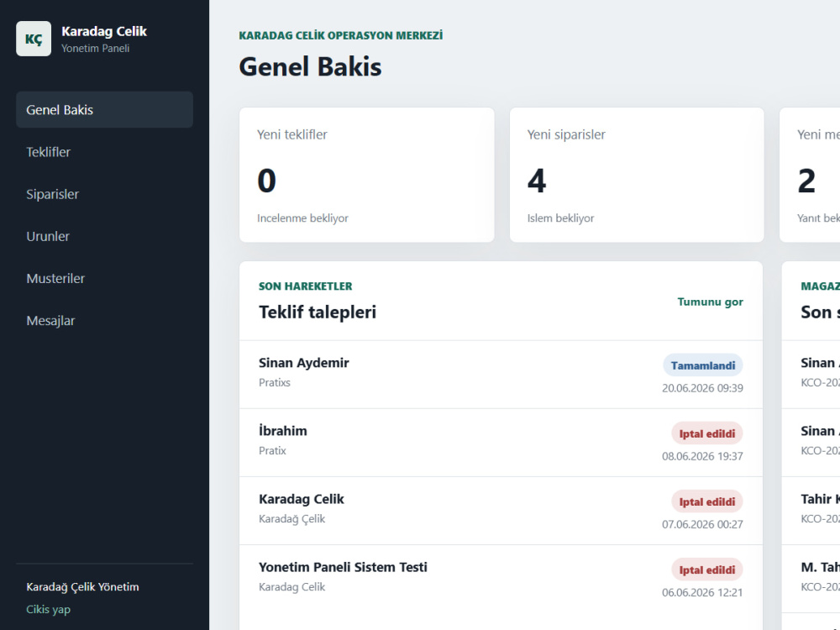Click the Karadağ Çelik Yönetim user name
This screenshot has width=840, height=630.
point(82,587)
